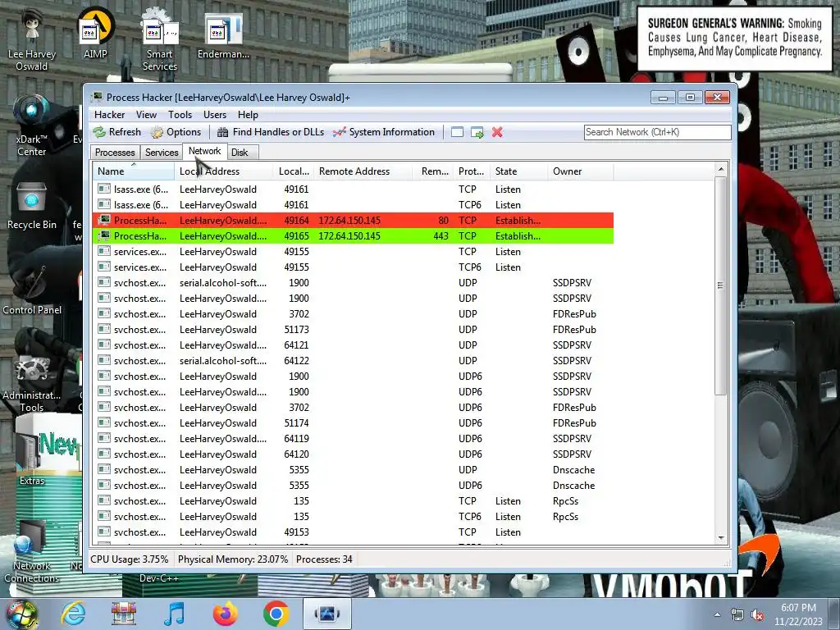Click Physical Memory in the status bar
840x630 pixels.
[232, 559]
